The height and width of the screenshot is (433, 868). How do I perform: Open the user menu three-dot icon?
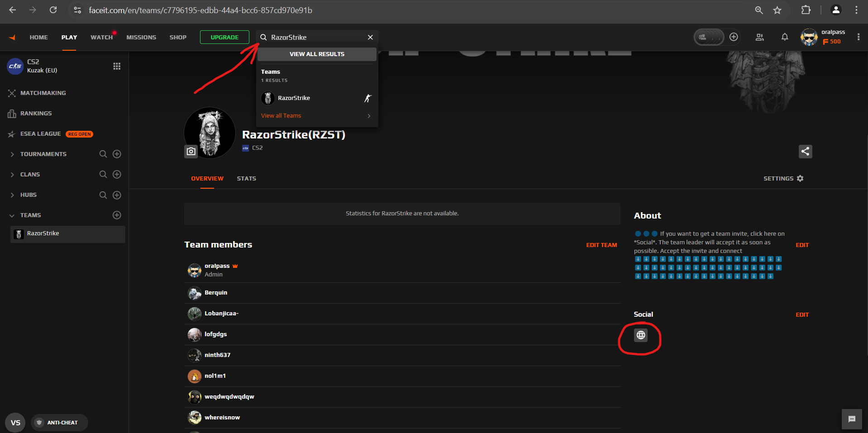click(x=858, y=37)
